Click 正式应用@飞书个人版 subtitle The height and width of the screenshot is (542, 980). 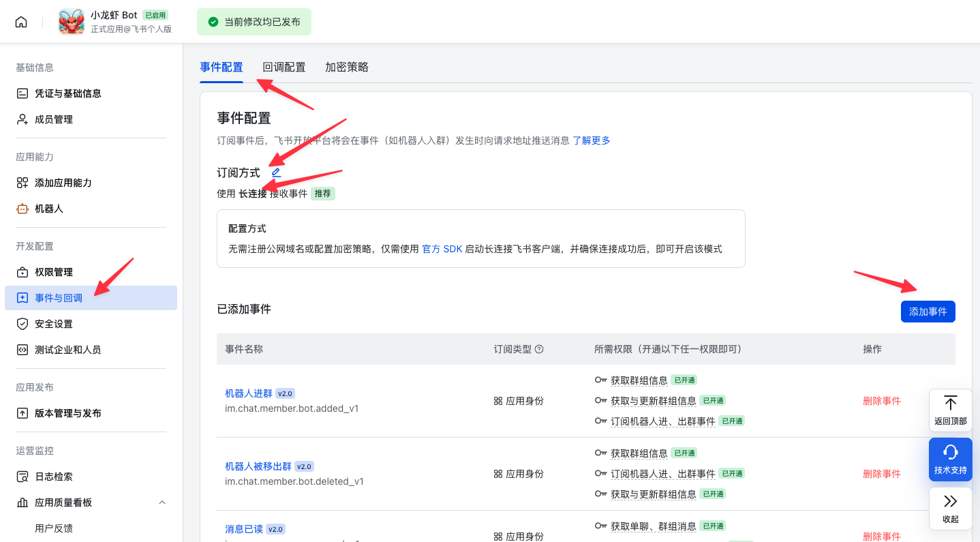click(x=131, y=29)
